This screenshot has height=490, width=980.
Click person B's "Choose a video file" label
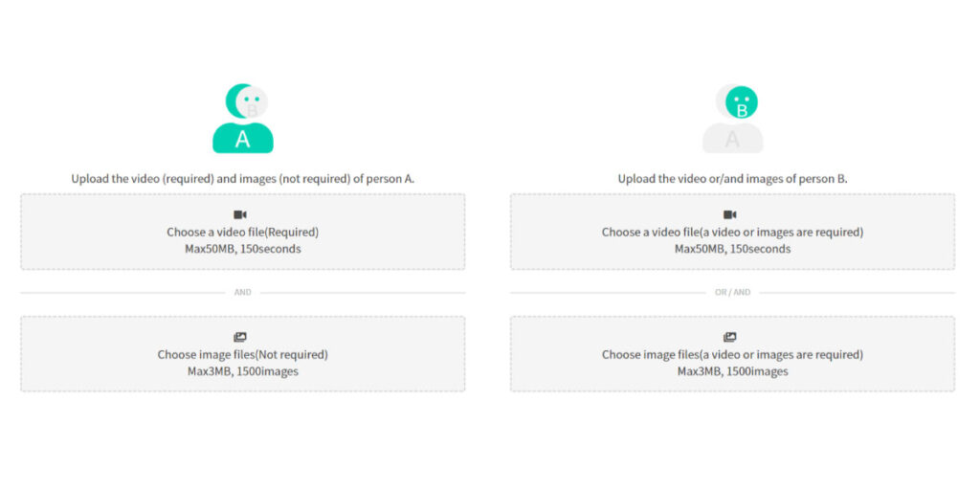(732, 233)
